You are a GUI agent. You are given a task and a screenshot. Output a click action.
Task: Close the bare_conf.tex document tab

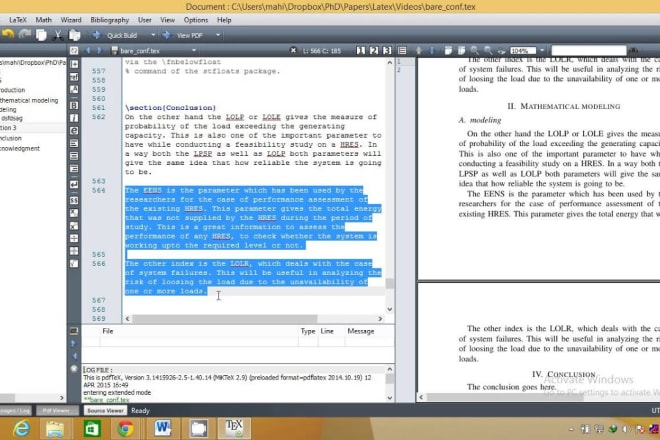coord(293,51)
